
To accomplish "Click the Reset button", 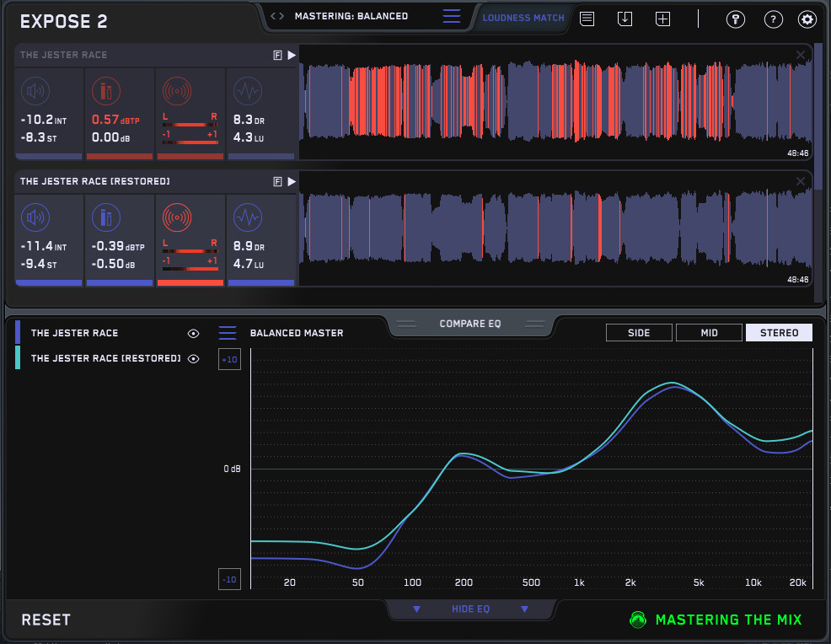I will [x=46, y=620].
